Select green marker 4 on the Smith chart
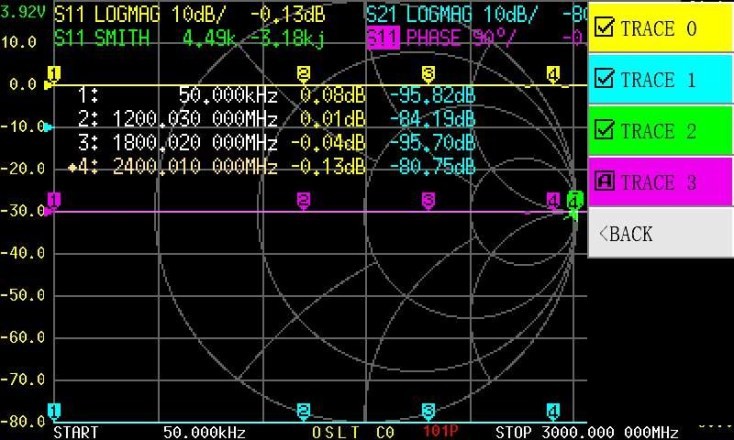 [x=574, y=202]
